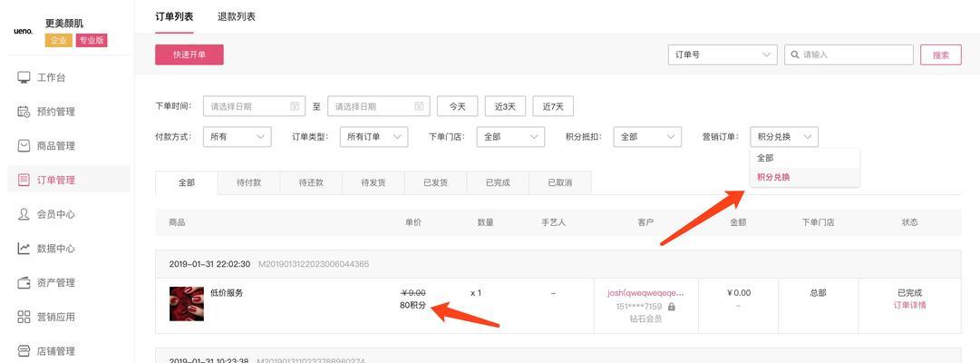Click the end date 请选择日期 field

click(x=379, y=106)
